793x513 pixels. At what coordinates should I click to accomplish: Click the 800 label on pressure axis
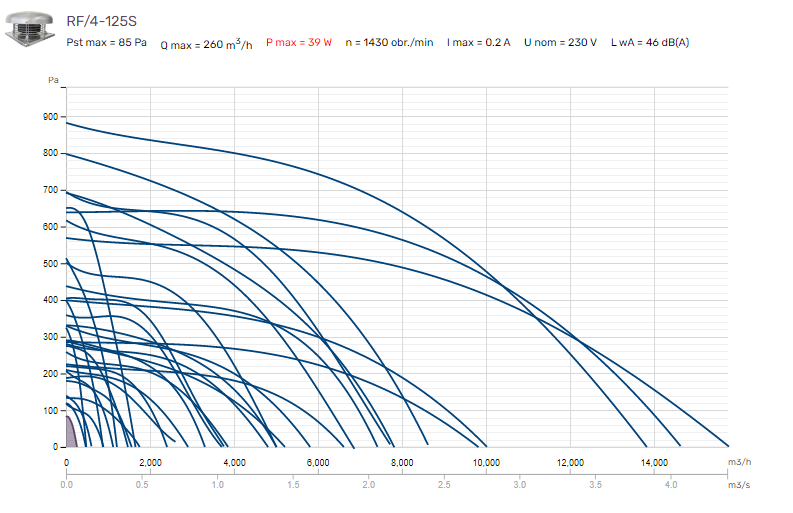click(51, 153)
